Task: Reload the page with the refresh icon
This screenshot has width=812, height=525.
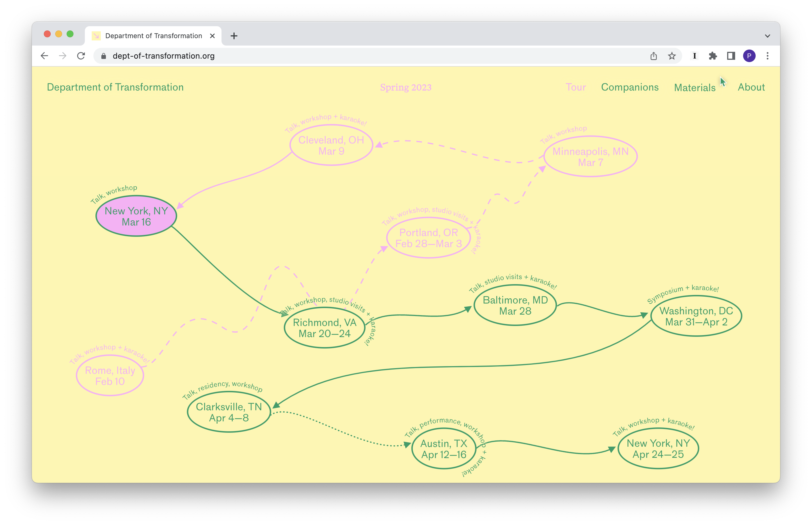Action: 81,56
